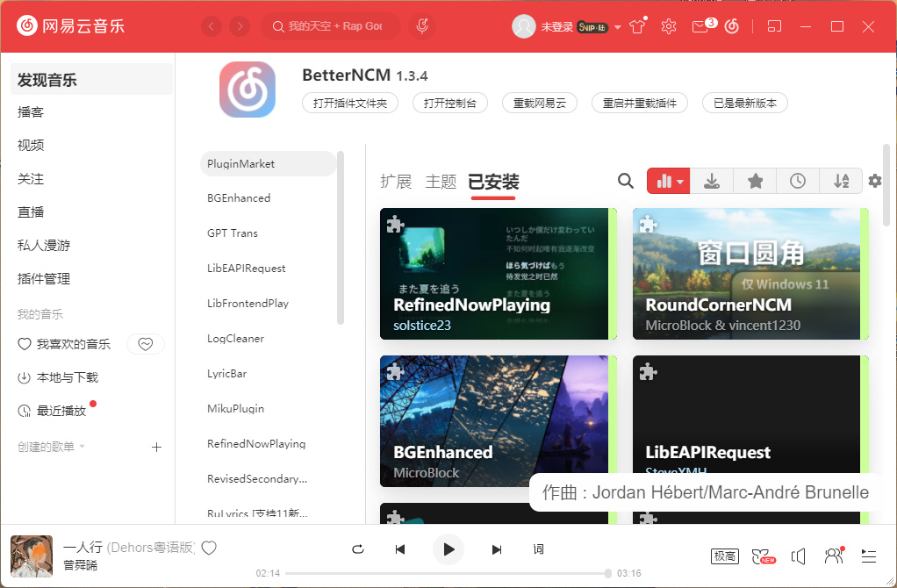Toggle the loop play mode
This screenshot has width=897, height=588.
[x=358, y=549]
